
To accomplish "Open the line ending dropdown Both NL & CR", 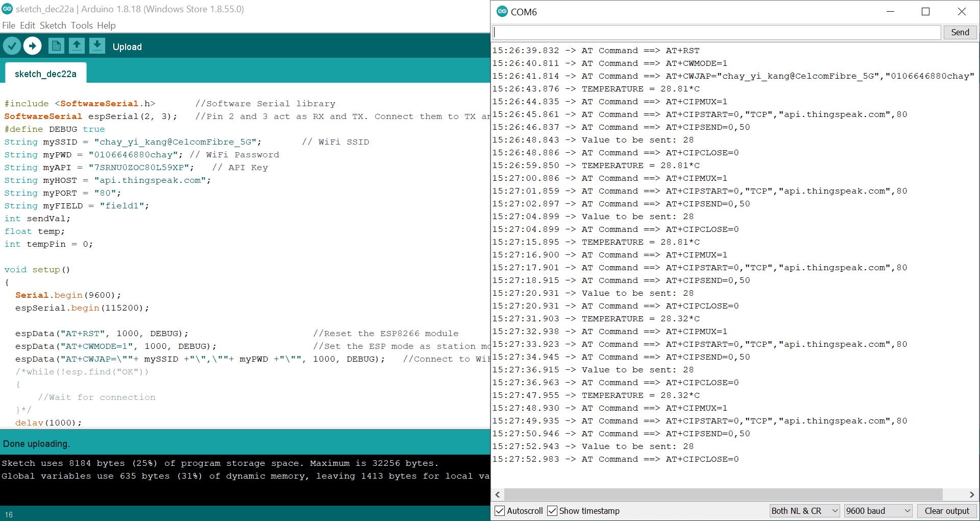I will 804,511.
